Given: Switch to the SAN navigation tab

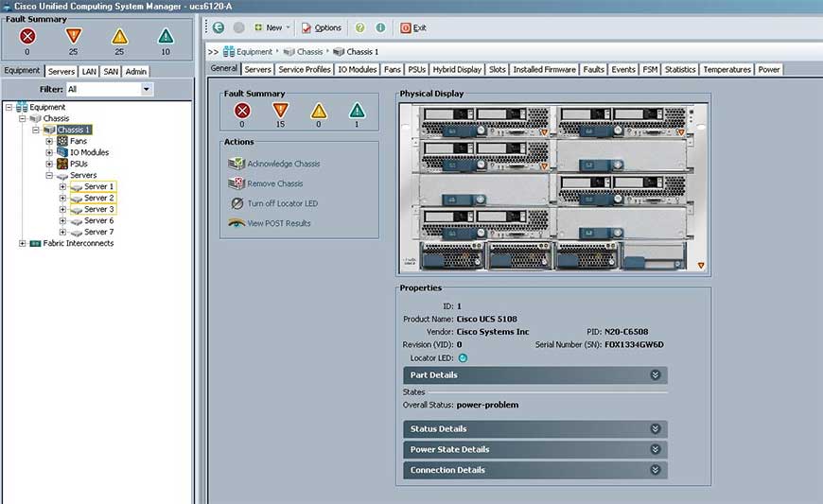Looking at the screenshot, I should (111, 71).
